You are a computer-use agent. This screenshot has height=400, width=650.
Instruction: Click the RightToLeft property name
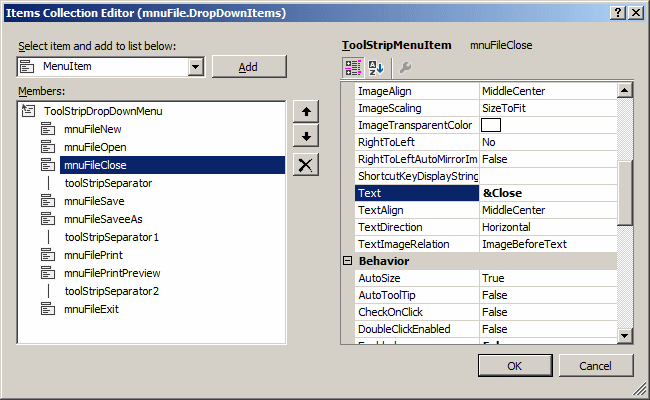pyautogui.click(x=386, y=142)
